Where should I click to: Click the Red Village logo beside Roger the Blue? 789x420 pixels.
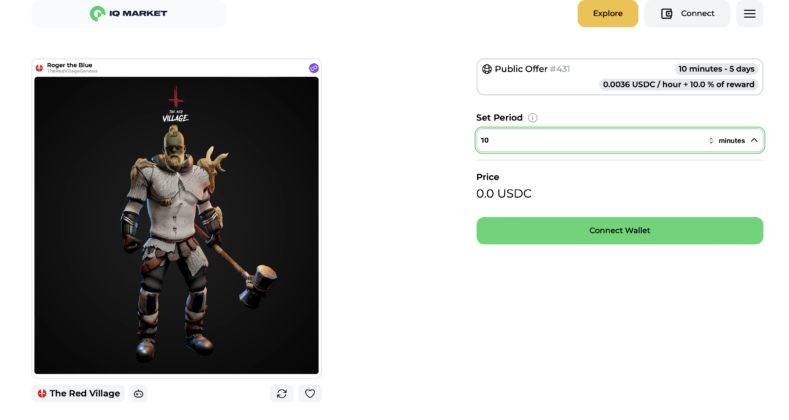coord(40,68)
